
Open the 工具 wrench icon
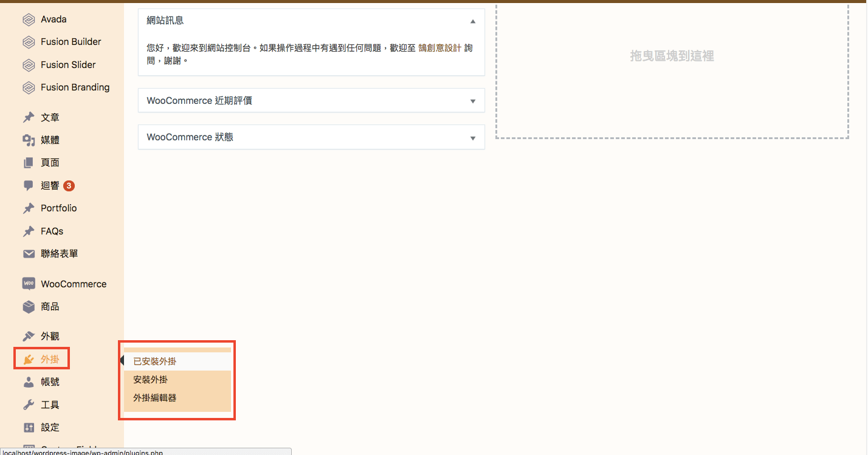click(x=29, y=405)
